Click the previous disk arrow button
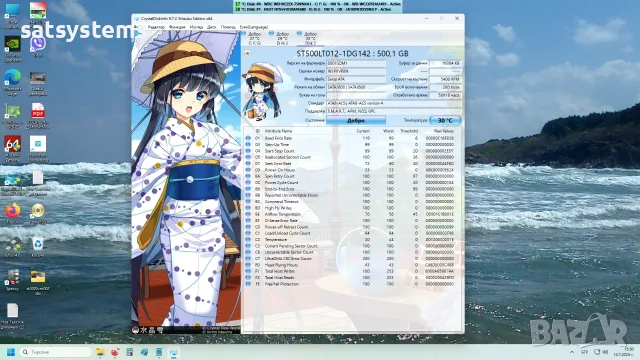This screenshot has height=360, width=640. (247, 53)
